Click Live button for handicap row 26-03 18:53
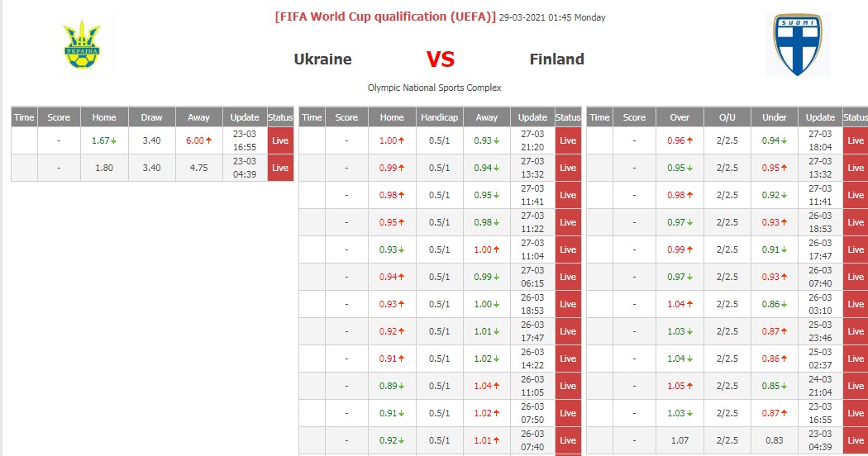Viewport: 868px width, 456px height. [x=568, y=304]
